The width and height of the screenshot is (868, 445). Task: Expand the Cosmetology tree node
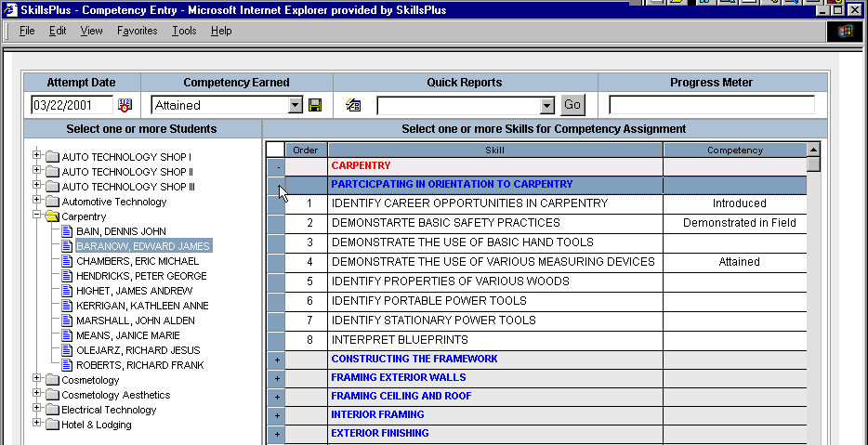pos(37,378)
